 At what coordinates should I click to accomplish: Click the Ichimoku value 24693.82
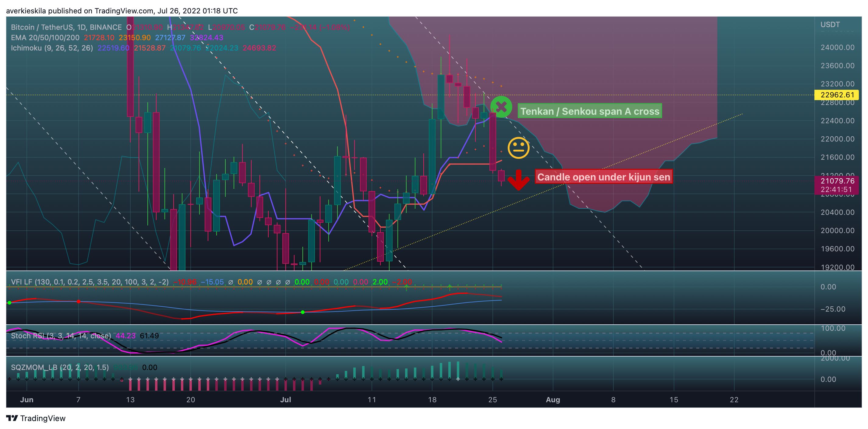[x=259, y=48]
